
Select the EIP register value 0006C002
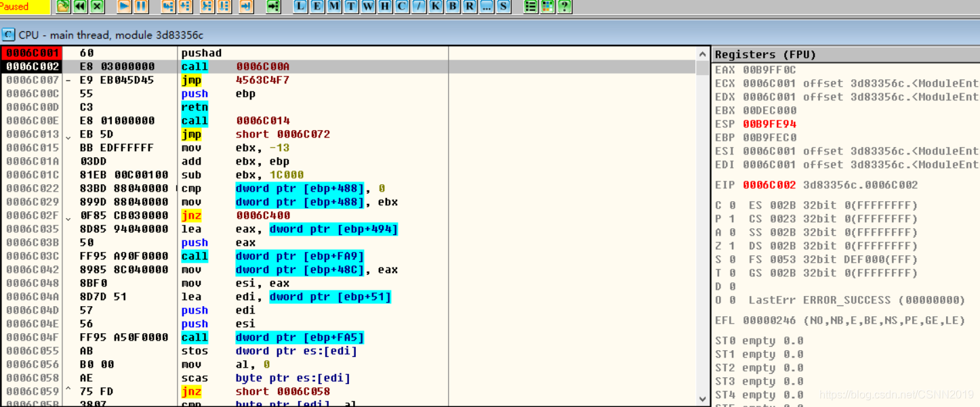[769, 185]
